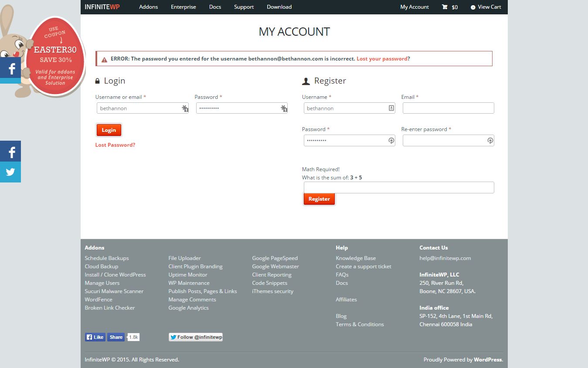This screenshot has width=588, height=368.
Task: Open Docs in the top navigation bar
Action: (x=215, y=7)
